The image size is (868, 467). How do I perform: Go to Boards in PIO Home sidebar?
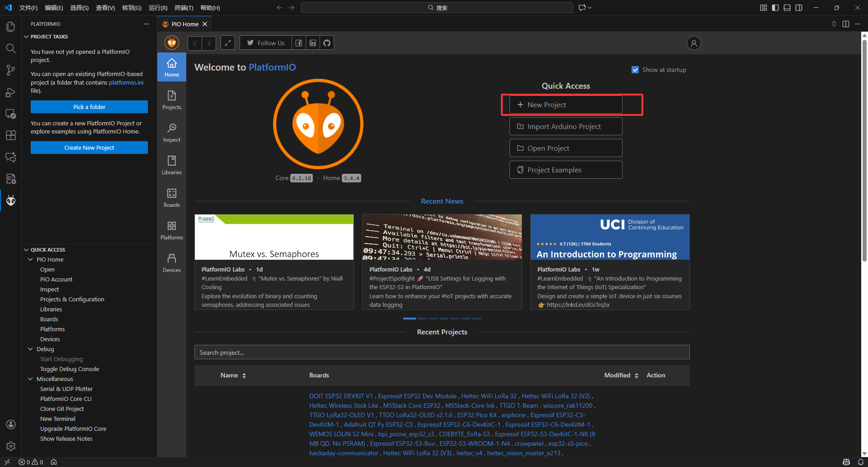172,198
